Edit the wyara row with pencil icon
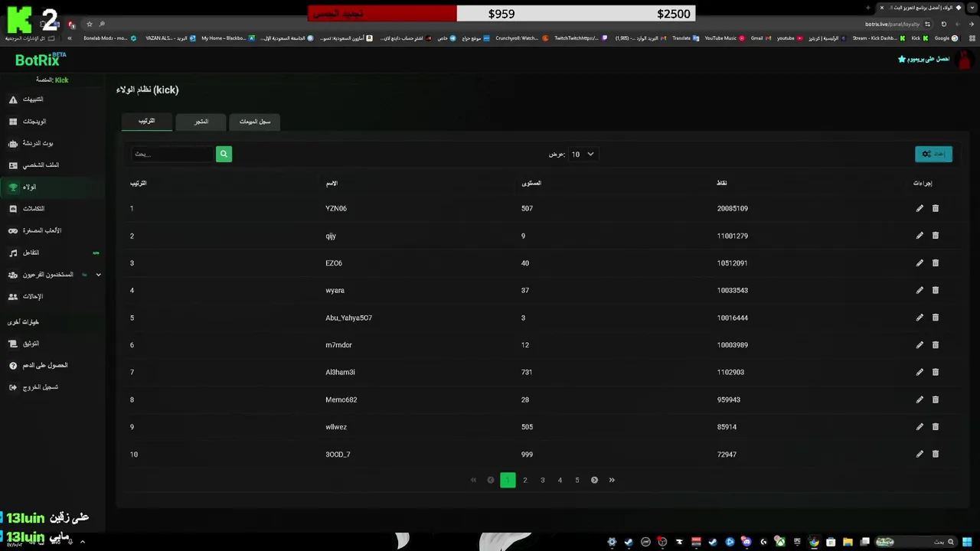 coord(920,290)
